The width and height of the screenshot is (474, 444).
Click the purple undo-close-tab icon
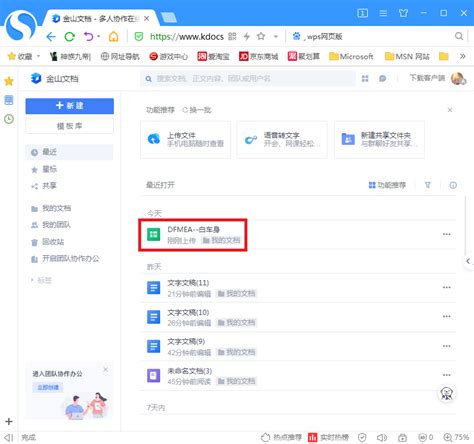click(x=88, y=36)
